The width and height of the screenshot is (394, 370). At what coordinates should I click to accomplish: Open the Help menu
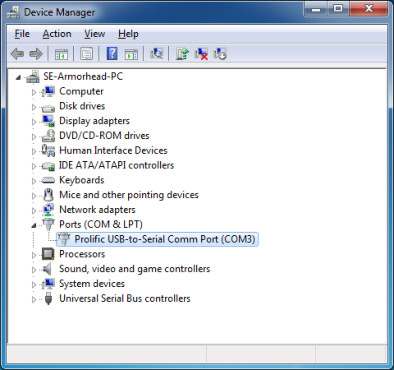128,34
